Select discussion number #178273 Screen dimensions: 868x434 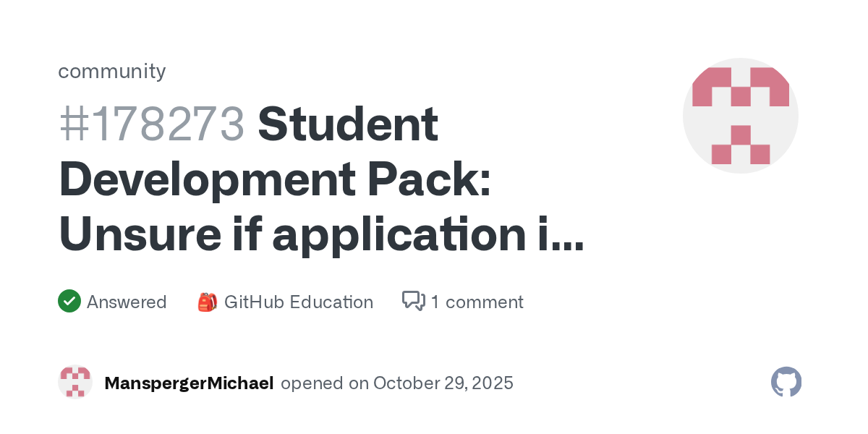coord(152,124)
